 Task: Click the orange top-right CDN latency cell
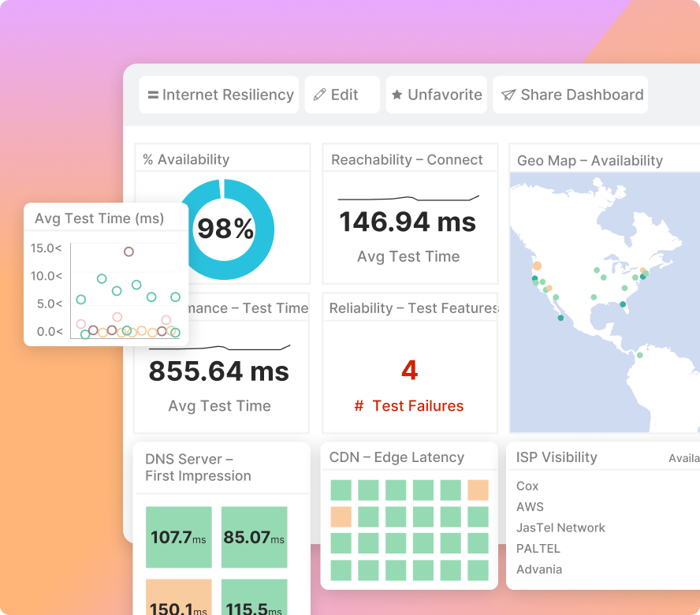pos(478,490)
